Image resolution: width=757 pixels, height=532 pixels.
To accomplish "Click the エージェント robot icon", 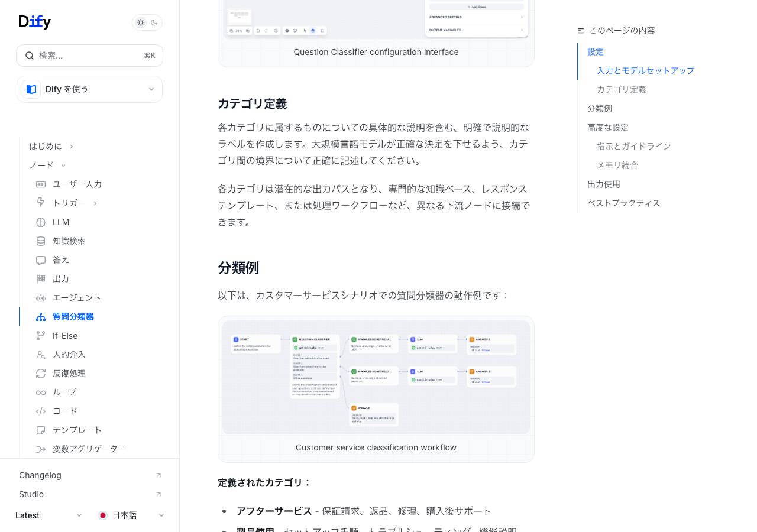I will point(41,298).
